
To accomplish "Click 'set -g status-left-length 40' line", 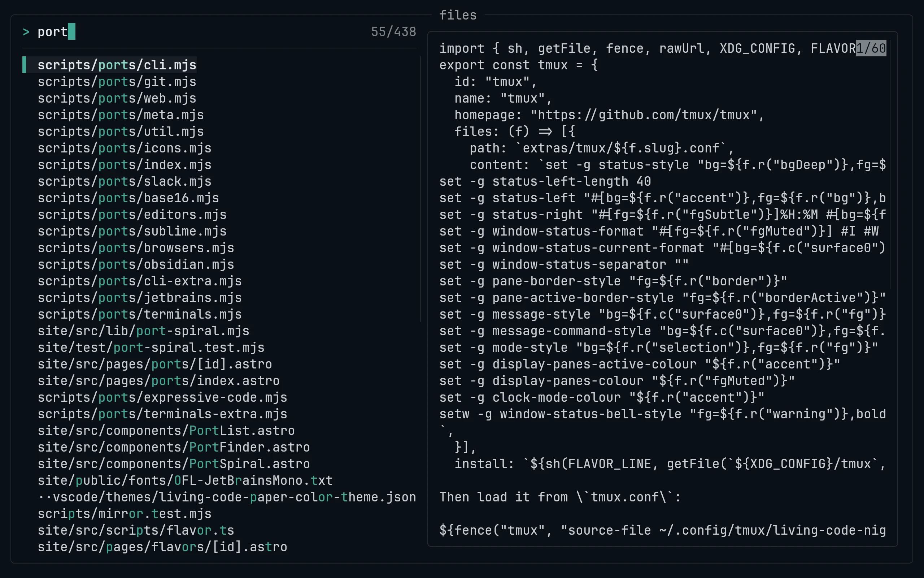I will pos(545,182).
